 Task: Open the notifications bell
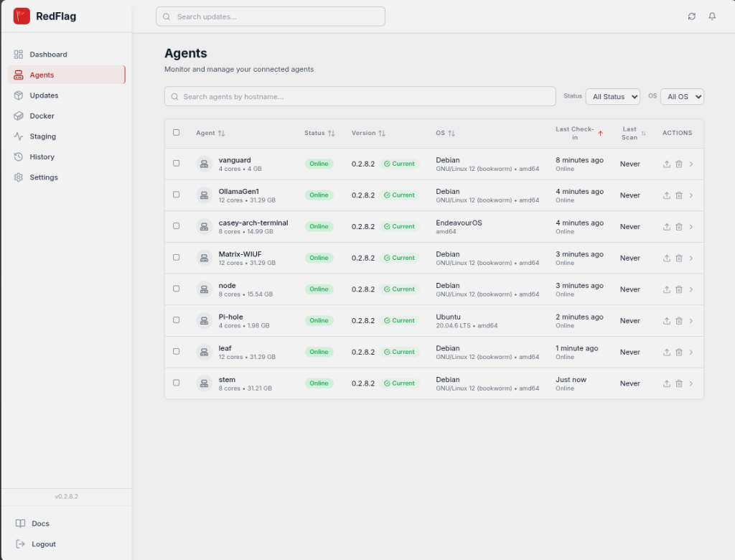pos(712,17)
